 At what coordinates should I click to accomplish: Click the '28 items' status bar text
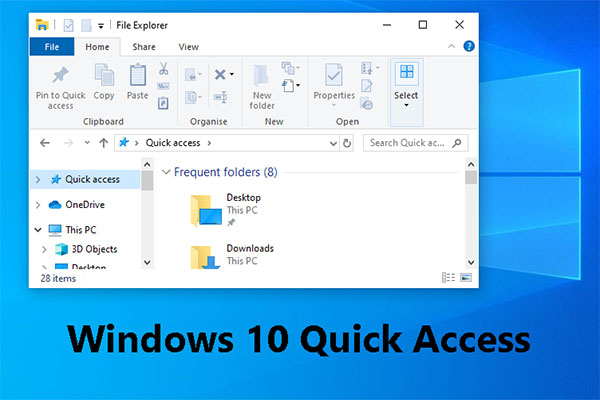pos(58,278)
